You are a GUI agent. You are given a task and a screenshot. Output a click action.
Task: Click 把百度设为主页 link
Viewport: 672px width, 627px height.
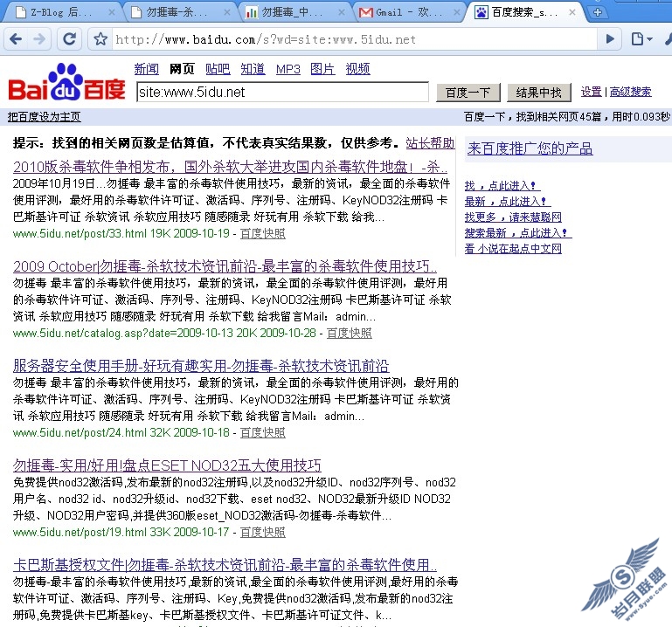(x=45, y=116)
